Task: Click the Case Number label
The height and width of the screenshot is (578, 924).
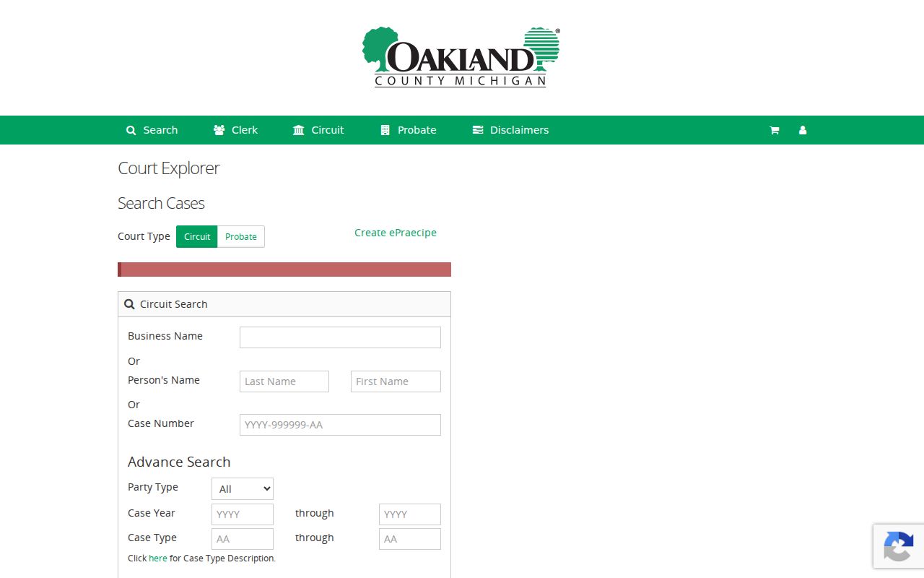Action: pyautogui.click(x=161, y=423)
